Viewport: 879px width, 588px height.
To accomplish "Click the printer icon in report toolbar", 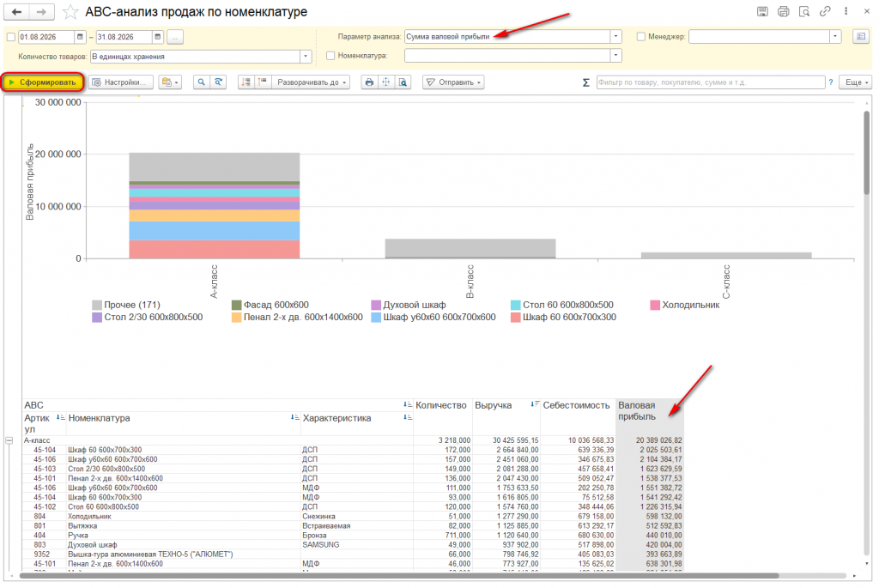I will tap(369, 82).
